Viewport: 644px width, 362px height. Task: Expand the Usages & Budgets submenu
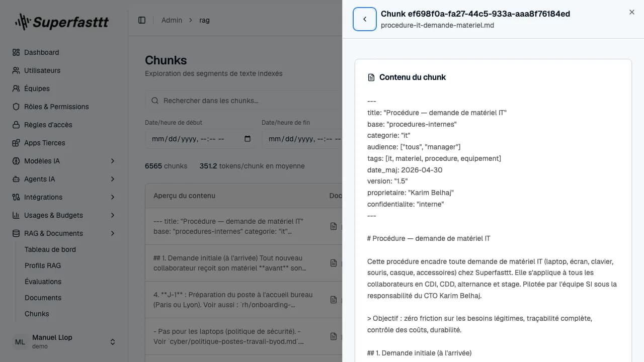(113, 215)
